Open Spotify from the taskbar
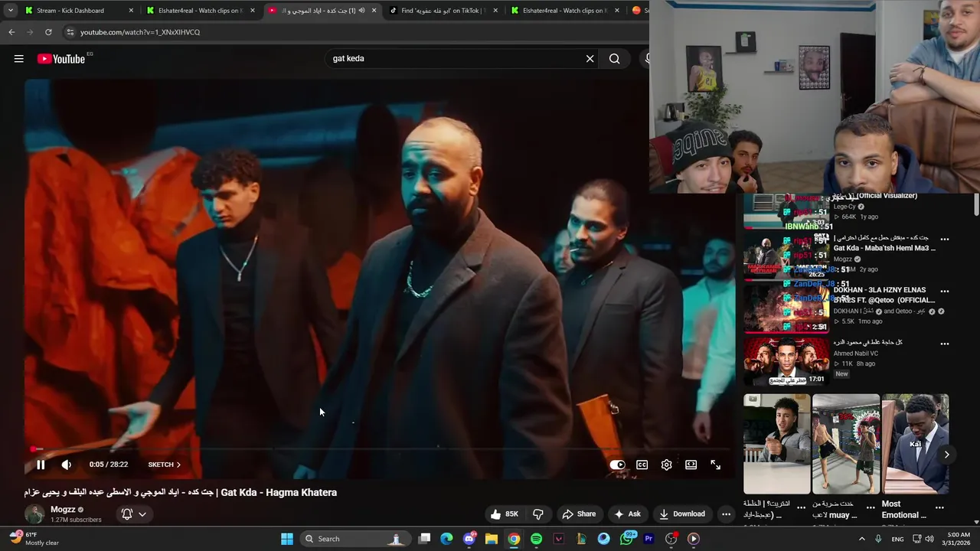The width and height of the screenshot is (980, 551). (536, 539)
